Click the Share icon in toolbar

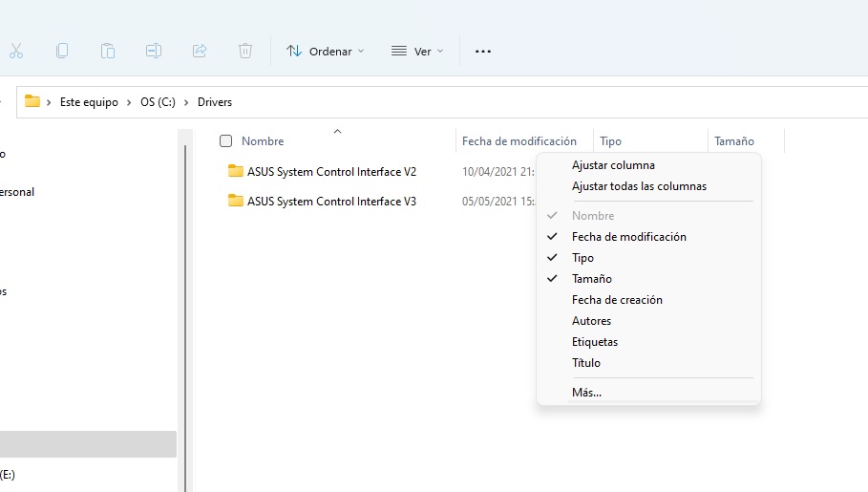tap(200, 51)
